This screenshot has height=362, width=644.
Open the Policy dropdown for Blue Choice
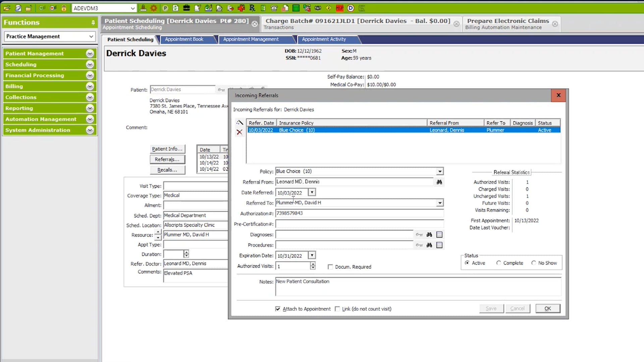439,171
